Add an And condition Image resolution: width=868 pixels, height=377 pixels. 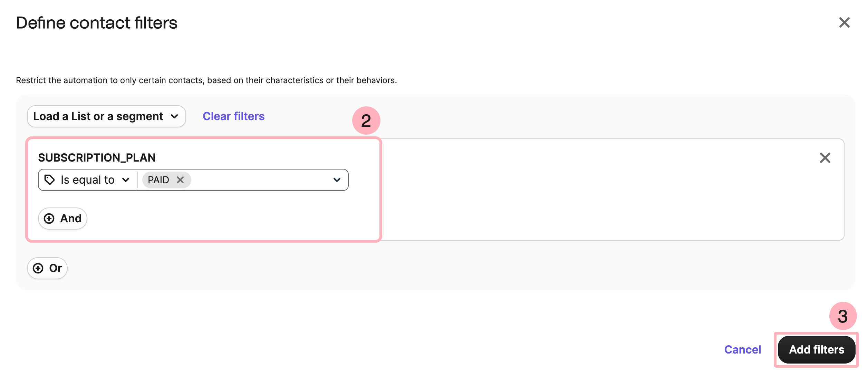tap(62, 219)
